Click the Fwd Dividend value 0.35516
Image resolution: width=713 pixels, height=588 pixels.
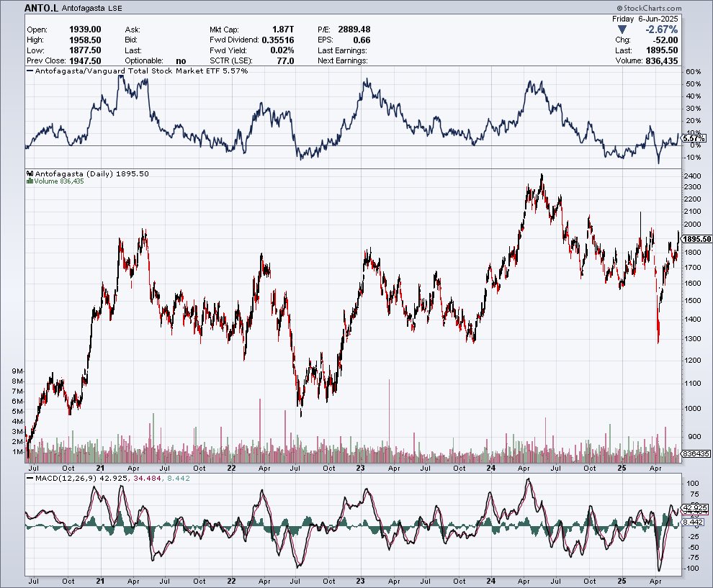[x=278, y=40]
